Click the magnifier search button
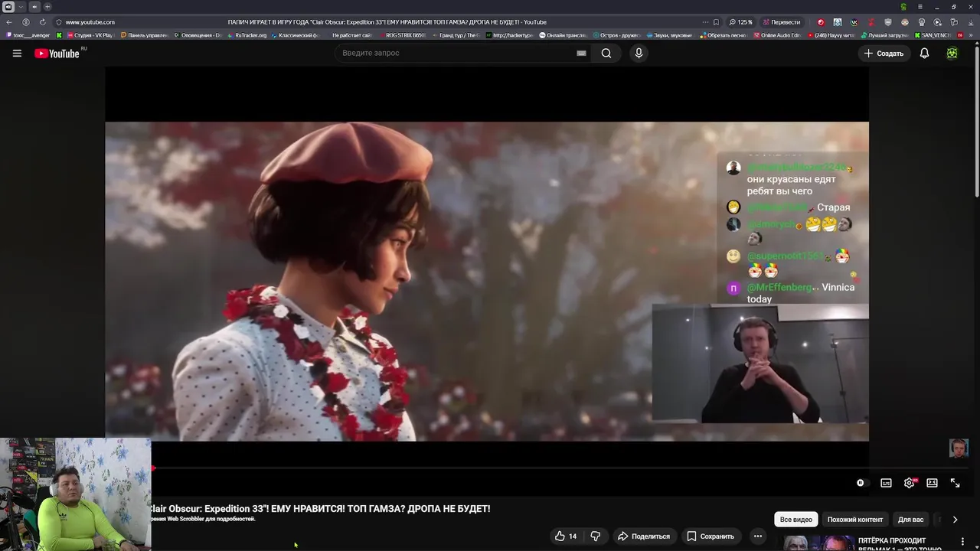This screenshot has width=980, height=551. tap(606, 53)
